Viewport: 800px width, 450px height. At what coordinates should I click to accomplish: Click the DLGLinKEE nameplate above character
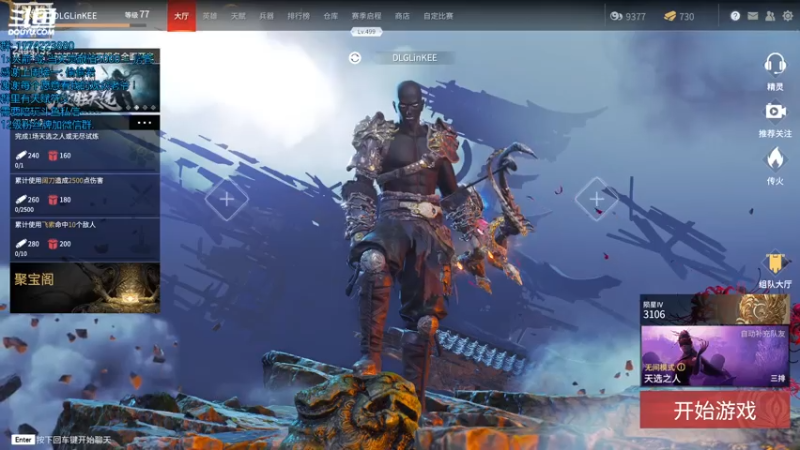point(414,58)
